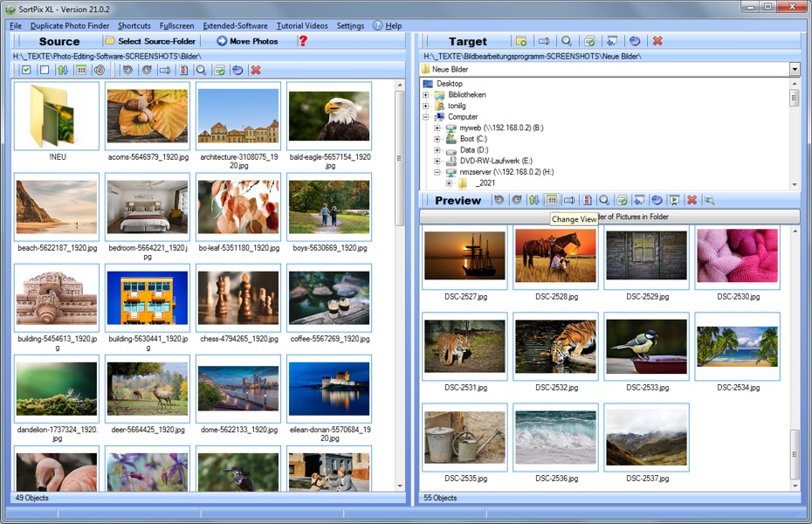Collapse the Computer tree node
Image resolution: width=812 pixels, height=524 pixels.
[426, 117]
